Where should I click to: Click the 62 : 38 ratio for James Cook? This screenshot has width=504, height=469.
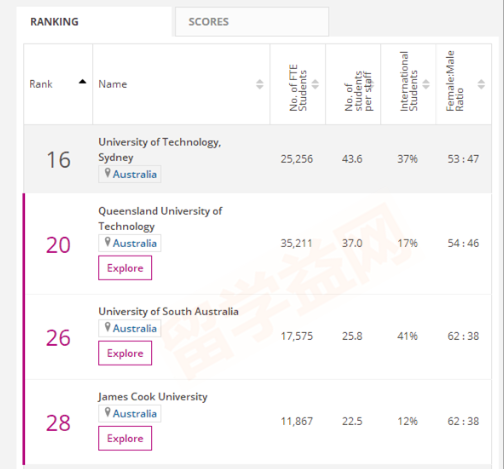click(463, 421)
